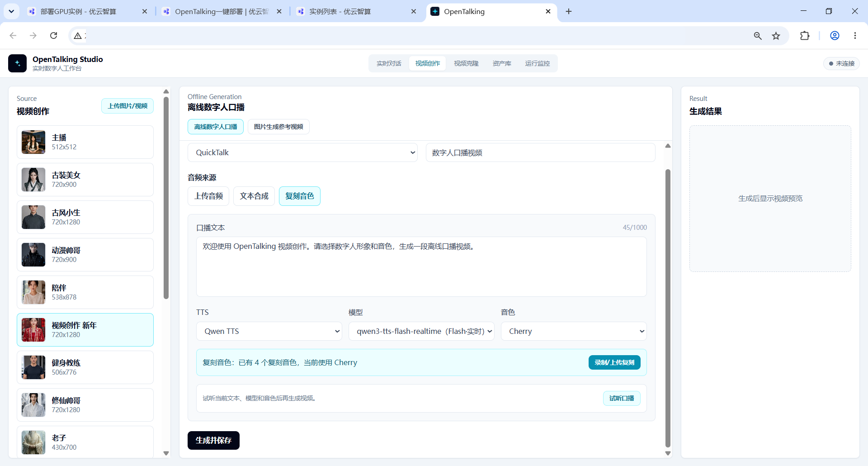Select the 古风小生 avatar thumbnail
The image size is (868, 466).
point(33,217)
